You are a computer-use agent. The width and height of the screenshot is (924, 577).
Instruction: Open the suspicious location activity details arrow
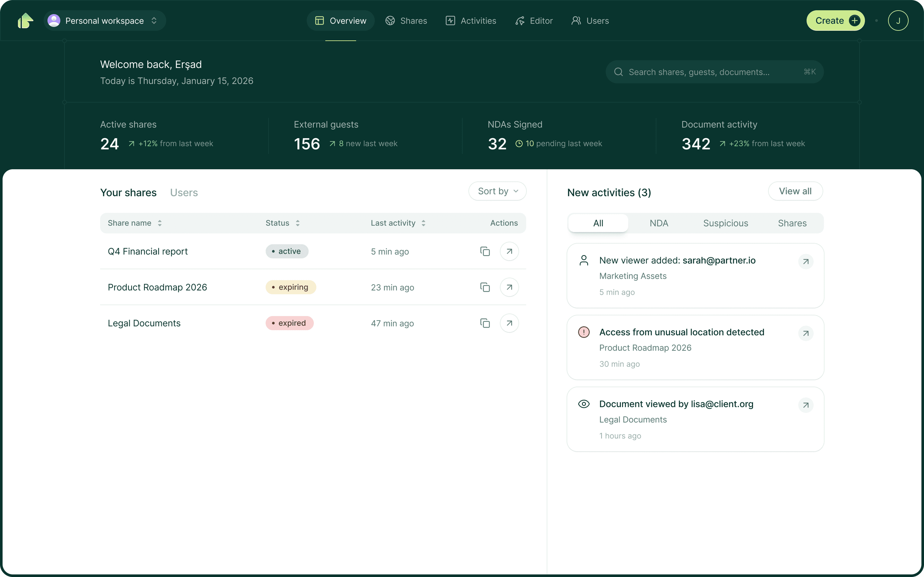pyautogui.click(x=806, y=333)
